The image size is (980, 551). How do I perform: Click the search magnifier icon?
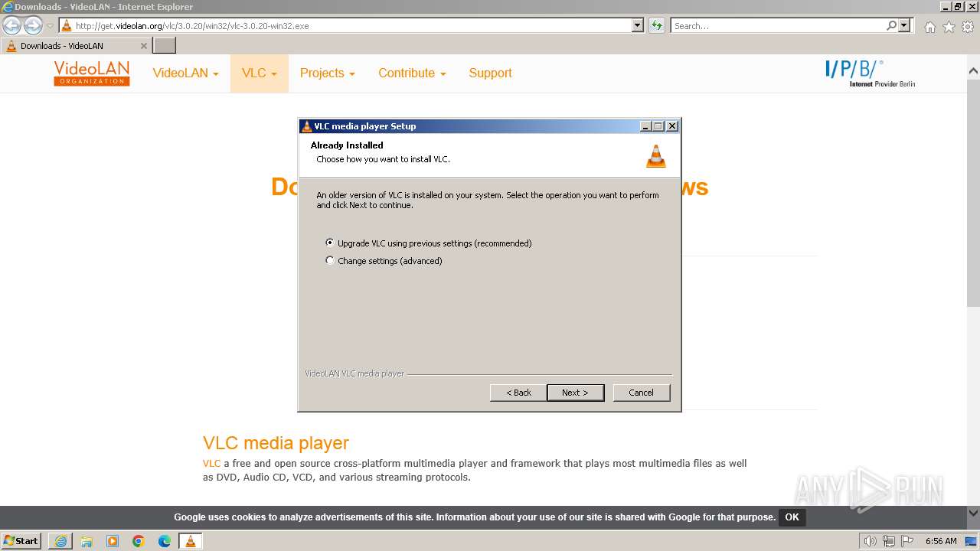coord(891,25)
